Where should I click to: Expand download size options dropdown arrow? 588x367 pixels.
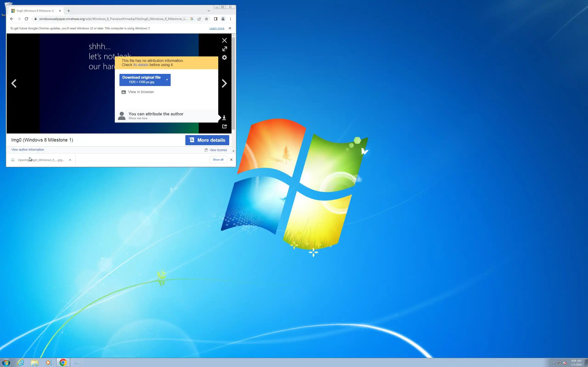coord(167,80)
